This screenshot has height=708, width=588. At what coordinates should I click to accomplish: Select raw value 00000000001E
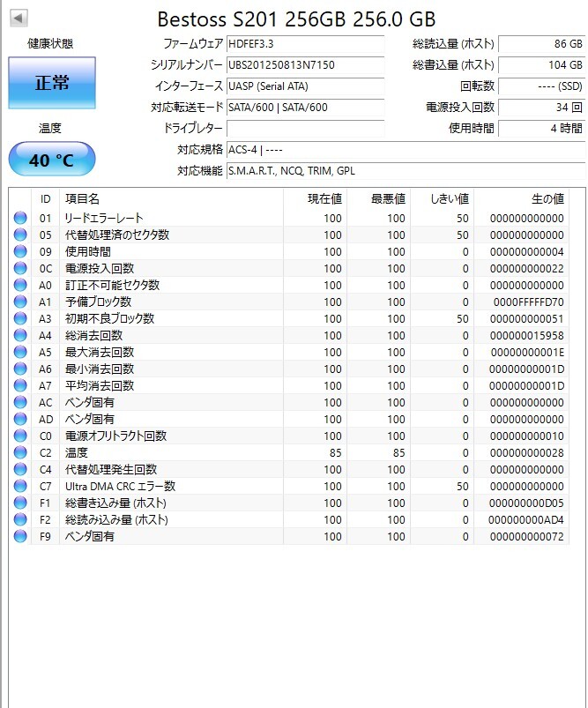point(527,352)
